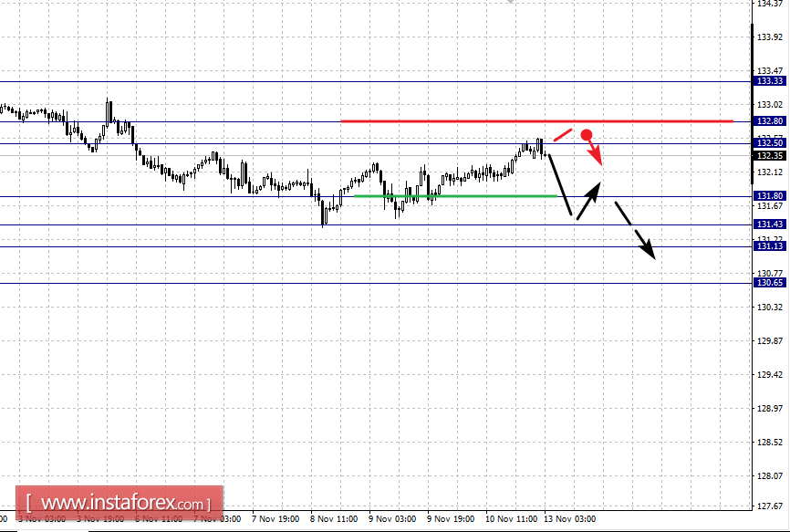This screenshot has height=532, width=790.
Task: Select the red downward arrow
Action: (x=595, y=152)
